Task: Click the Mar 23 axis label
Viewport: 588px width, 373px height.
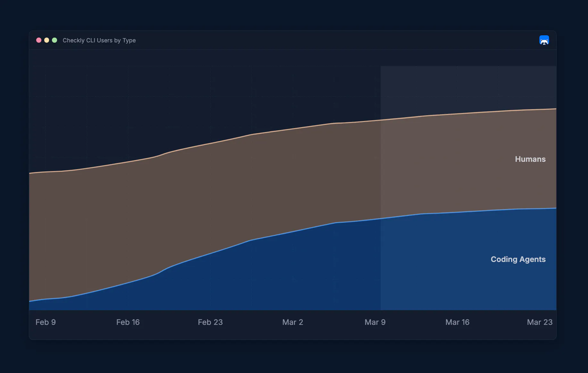Action: pyautogui.click(x=540, y=322)
